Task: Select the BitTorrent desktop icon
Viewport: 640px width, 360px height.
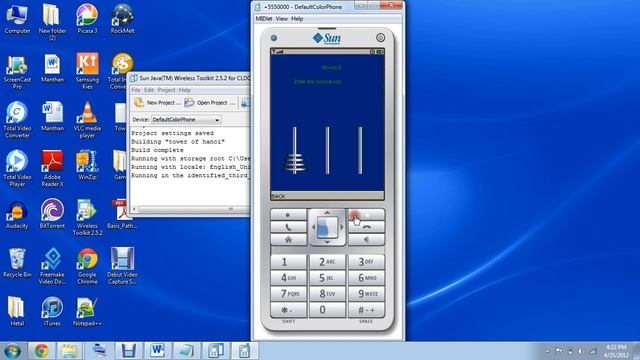Action: click(52, 215)
